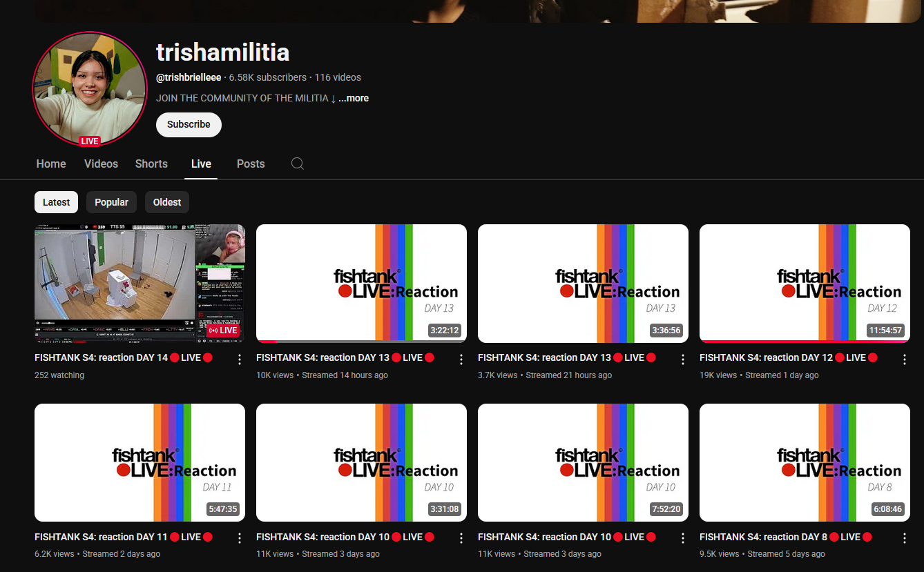This screenshot has height=572, width=924.
Task: Open title FISHTANK S4: reaction DAY 11
Action: pyautogui.click(x=124, y=537)
